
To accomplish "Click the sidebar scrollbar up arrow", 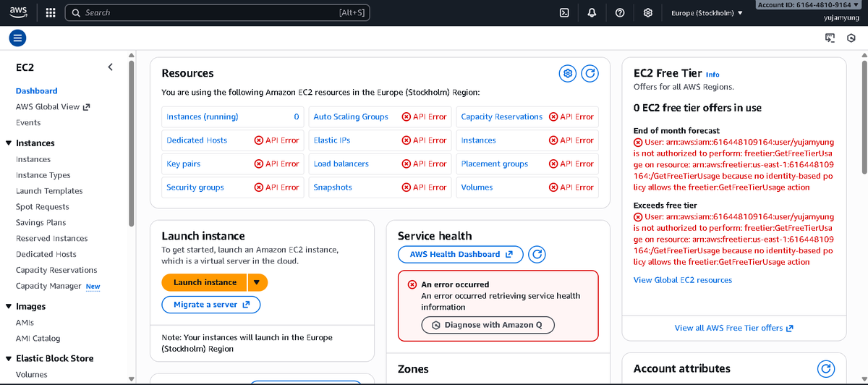I will [x=131, y=54].
